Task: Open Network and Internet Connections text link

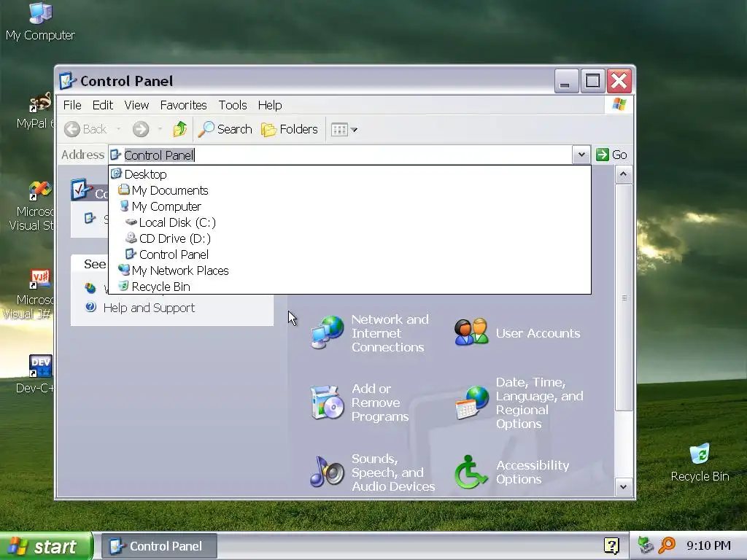Action: tap(390, 332)
